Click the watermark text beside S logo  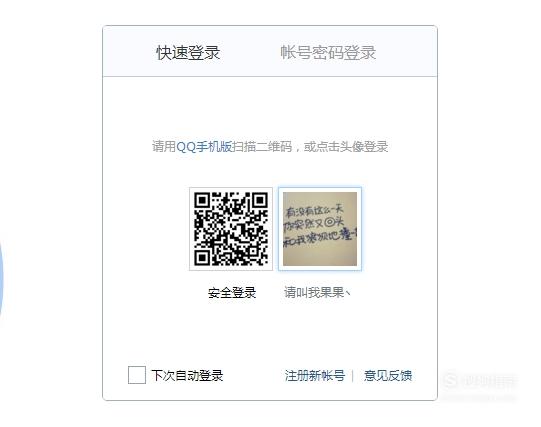[x=489, y=380]
